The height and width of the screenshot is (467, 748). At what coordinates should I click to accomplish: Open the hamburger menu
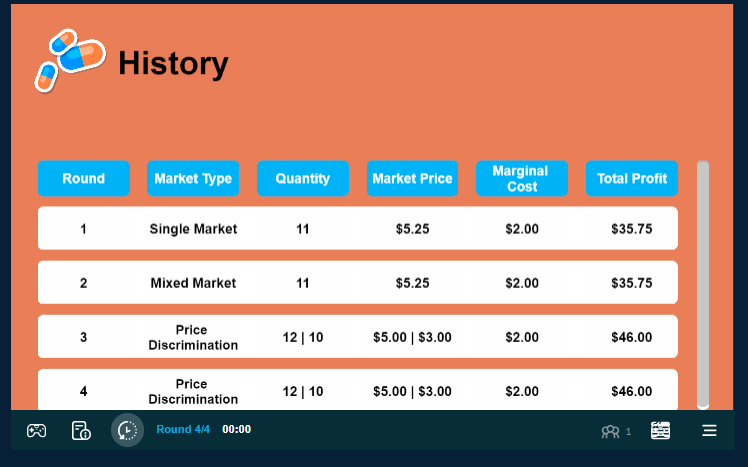tap(709, 430)
